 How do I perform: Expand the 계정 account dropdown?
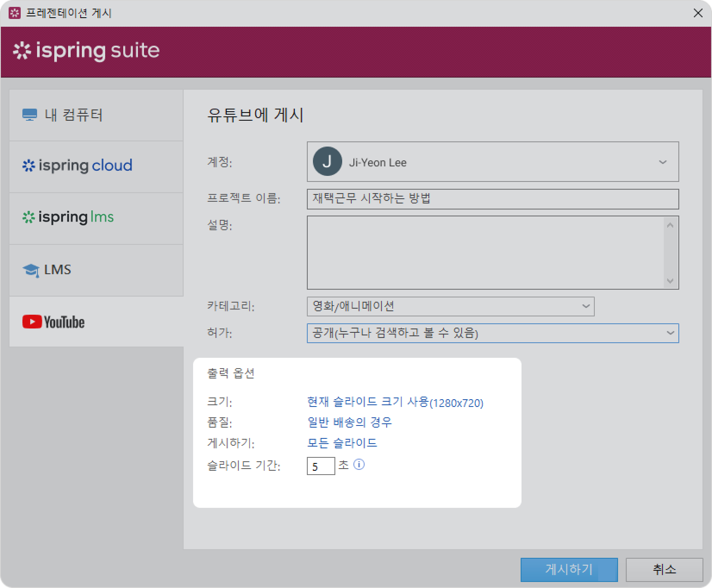(662, 162)
